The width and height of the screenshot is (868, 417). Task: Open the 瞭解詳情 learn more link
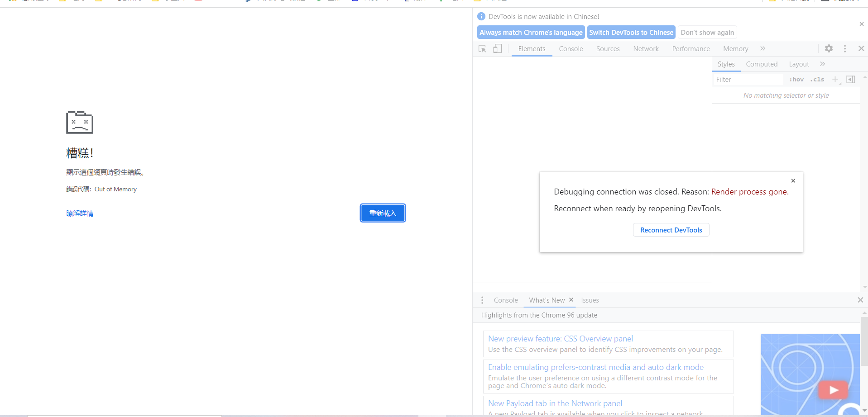pyautogui.click(x=80, y=213)
